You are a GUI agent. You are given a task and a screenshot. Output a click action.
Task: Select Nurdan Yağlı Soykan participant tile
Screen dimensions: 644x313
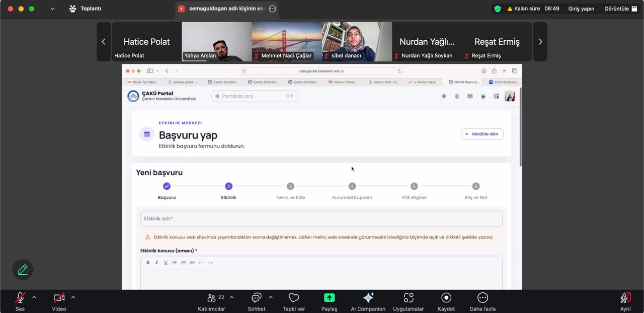pyautogui.click(x=427, y=42)
